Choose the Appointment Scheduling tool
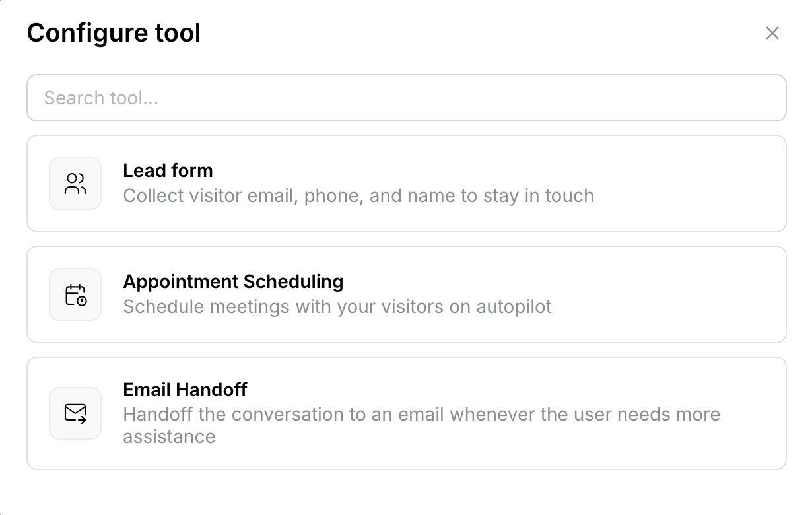 [x=406, y=294]
